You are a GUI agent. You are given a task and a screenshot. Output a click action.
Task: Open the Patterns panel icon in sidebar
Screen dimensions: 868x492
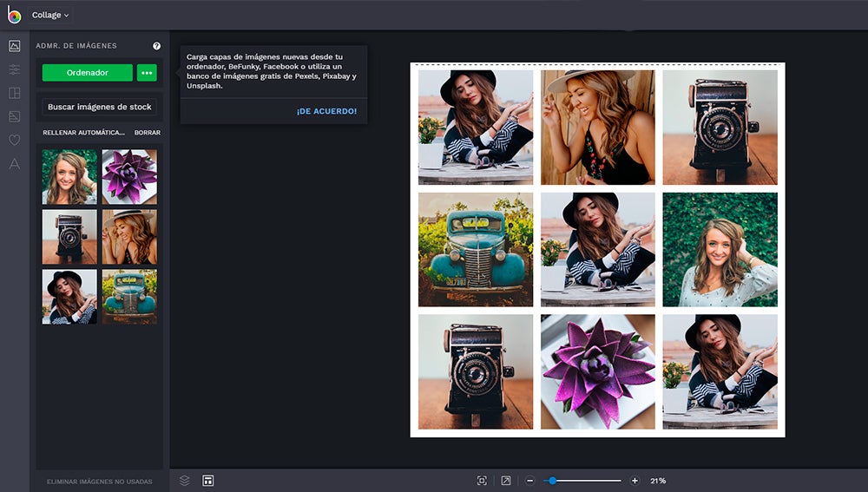click(14, 116)
